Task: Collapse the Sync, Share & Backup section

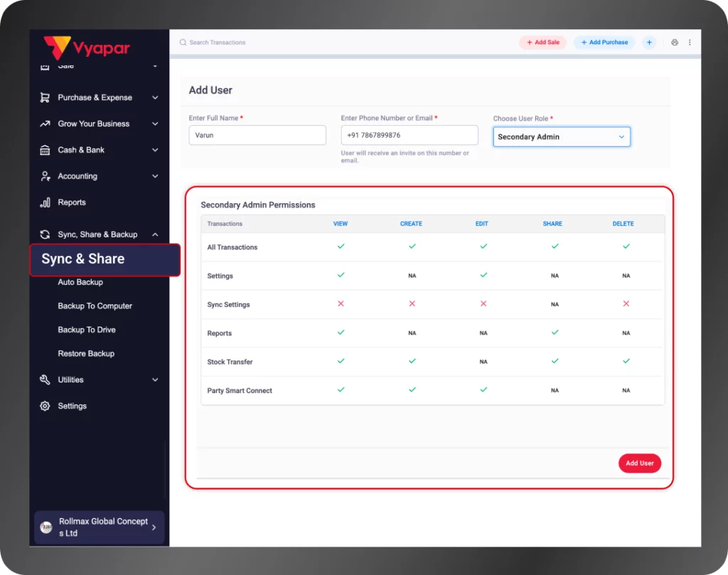Action: tap(155, 235)
